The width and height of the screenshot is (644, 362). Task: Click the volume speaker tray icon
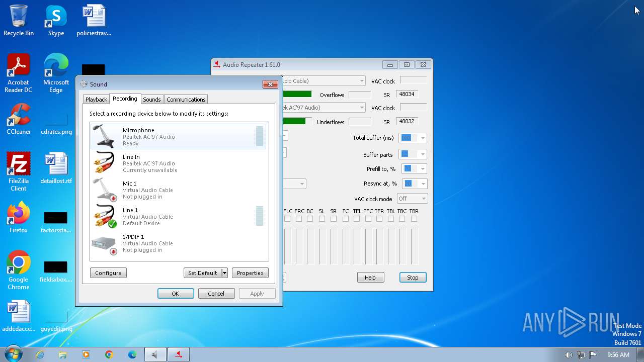point(569,355)
